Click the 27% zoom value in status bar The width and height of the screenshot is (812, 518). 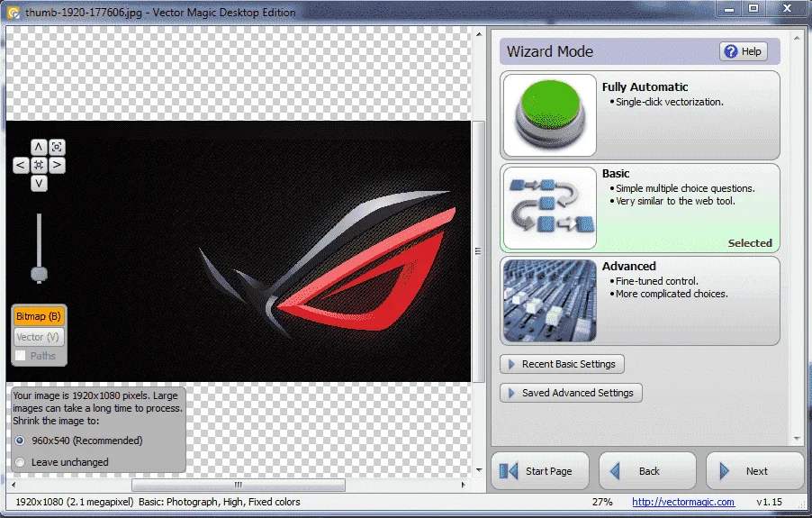tap(602, 502)
